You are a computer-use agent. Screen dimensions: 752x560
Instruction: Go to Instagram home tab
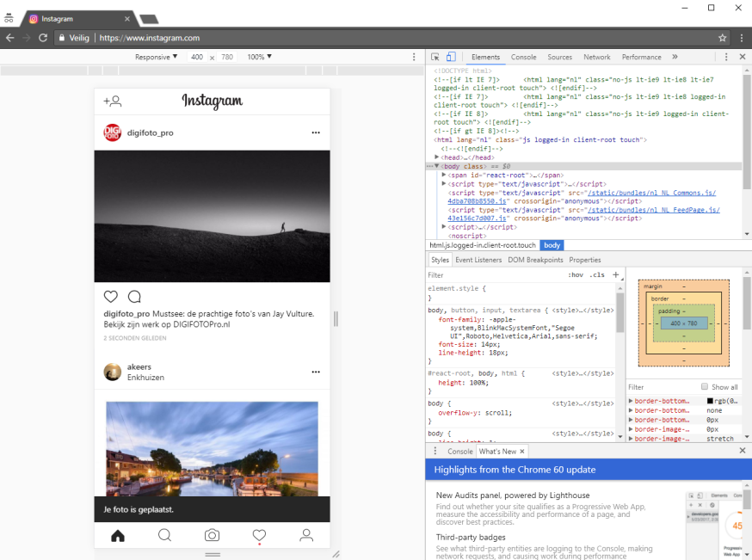[118, 536]
